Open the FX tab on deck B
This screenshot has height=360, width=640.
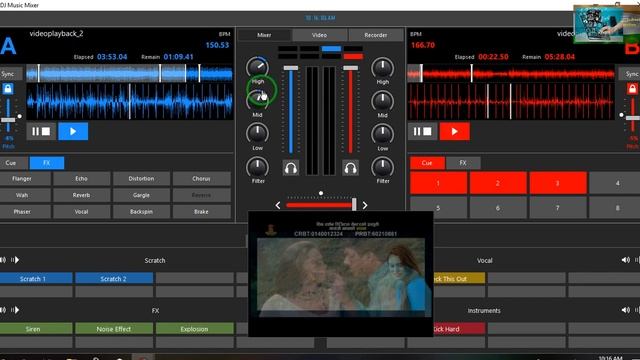463,163
